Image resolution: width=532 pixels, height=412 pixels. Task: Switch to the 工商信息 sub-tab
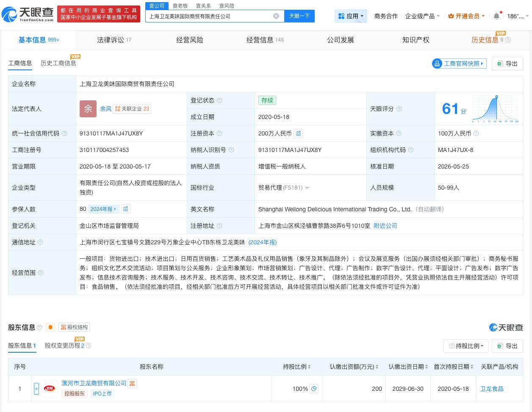(20, 63)
